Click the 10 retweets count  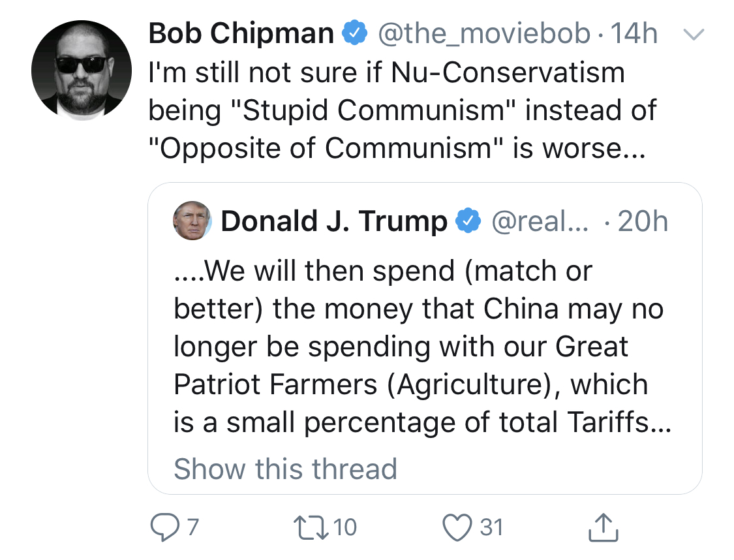click(345, 527)
